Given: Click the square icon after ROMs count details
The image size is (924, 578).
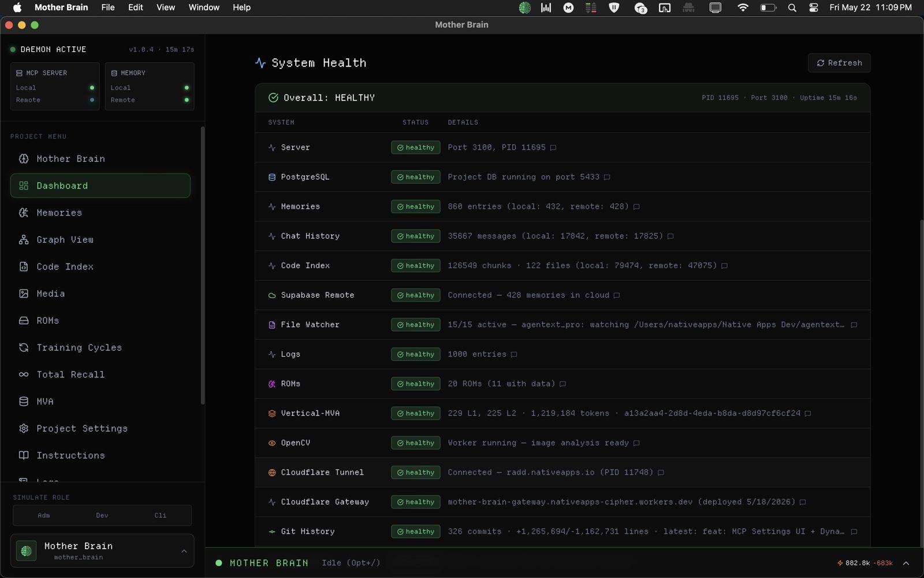Looking at the screenshot, I should coord(562,384).
